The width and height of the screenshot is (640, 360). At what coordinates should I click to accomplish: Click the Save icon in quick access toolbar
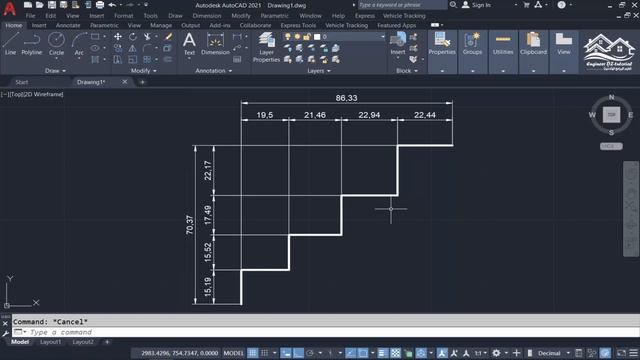(52, 5)
